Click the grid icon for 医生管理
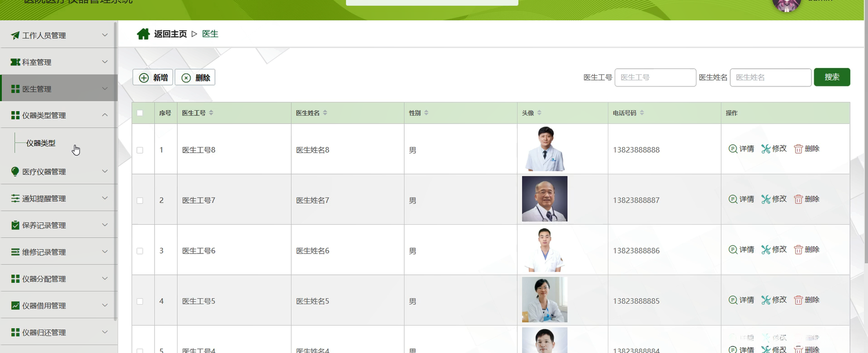This screenshot has width=868, height=353. point(15,89)
